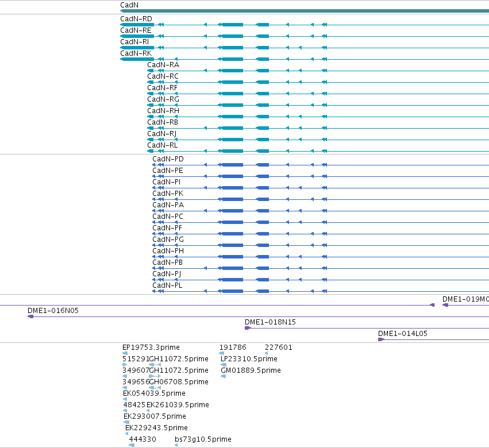Click the EP19753.3prime feature arrow
This screenshot has height=448, width=489.
pyautogui.click(x=125, y=353)
